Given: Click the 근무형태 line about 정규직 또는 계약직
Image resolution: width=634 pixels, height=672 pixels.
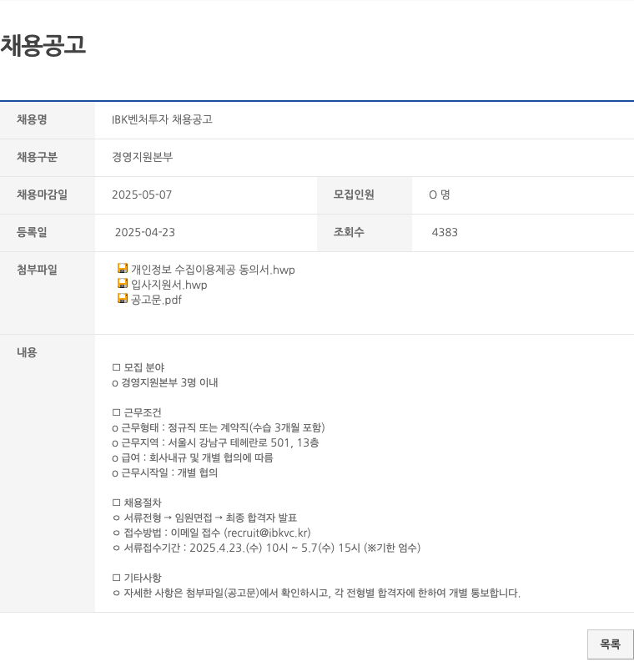Looking at the screenshot, I should pos(219,427).
